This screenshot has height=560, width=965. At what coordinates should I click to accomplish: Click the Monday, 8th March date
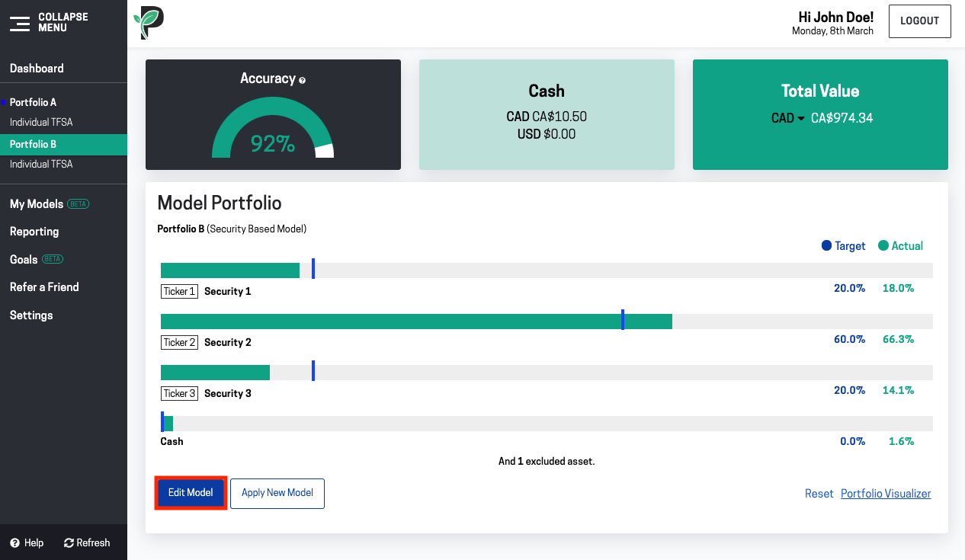point(832,31)
